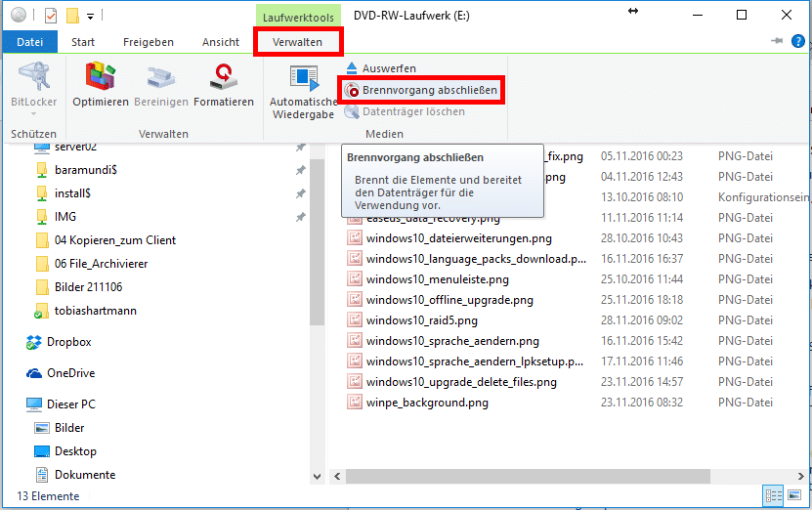Click the horizontal scrollbar left arrow
This screenshot has height=510, width=812.
[x=337, y=476]
